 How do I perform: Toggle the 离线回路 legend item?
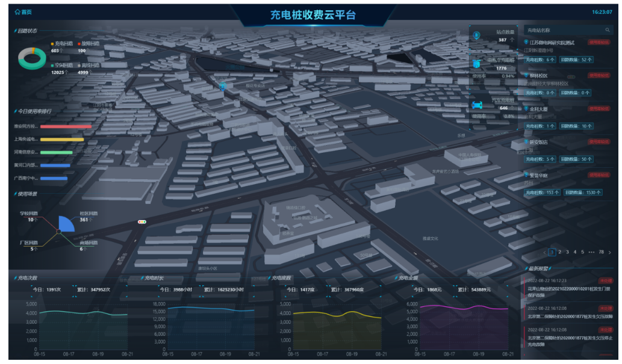[x=89, y=65]
